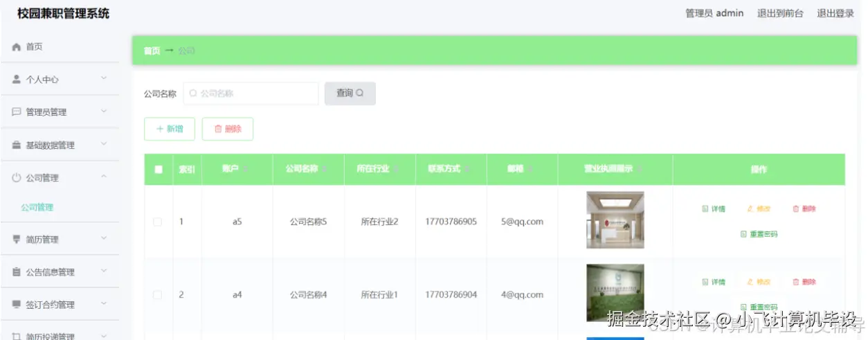
Task: Click email 5@qq.com
Action: click(x=522, y=222)
